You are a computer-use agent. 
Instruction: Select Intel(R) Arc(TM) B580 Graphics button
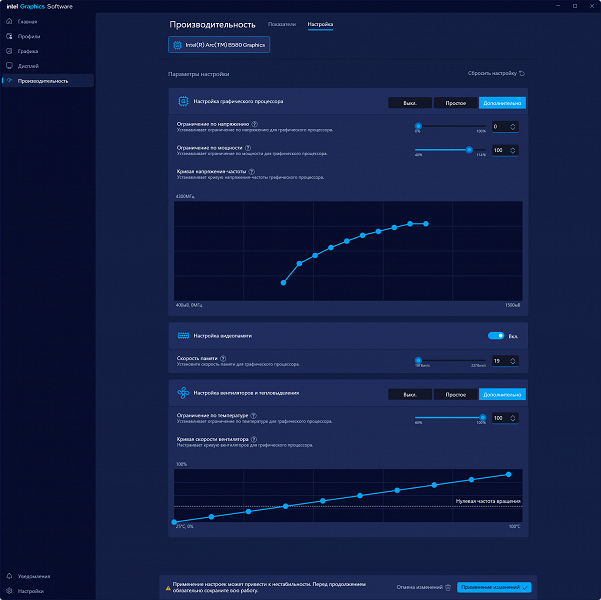click(219, 45)
